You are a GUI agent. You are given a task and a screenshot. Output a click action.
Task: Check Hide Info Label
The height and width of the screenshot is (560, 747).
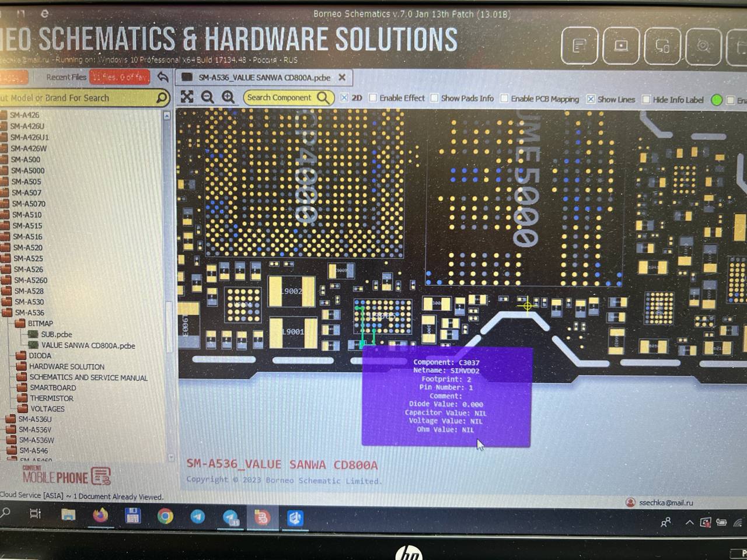pos(646,100)
